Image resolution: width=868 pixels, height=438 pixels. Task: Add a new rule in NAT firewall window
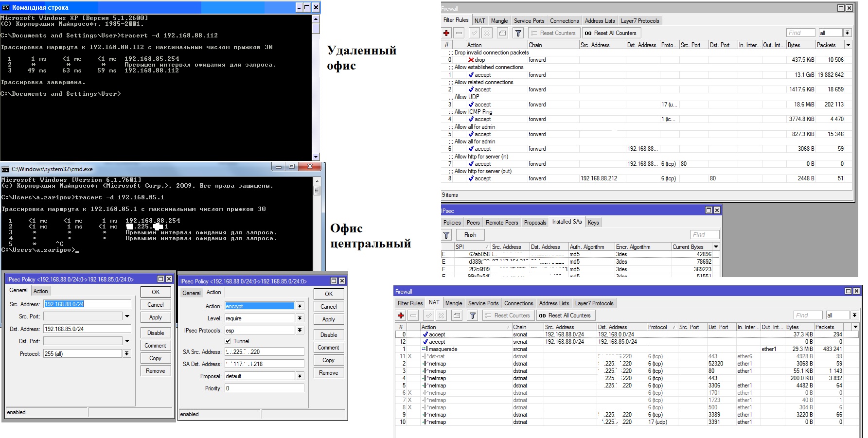(x=401, y=315)
